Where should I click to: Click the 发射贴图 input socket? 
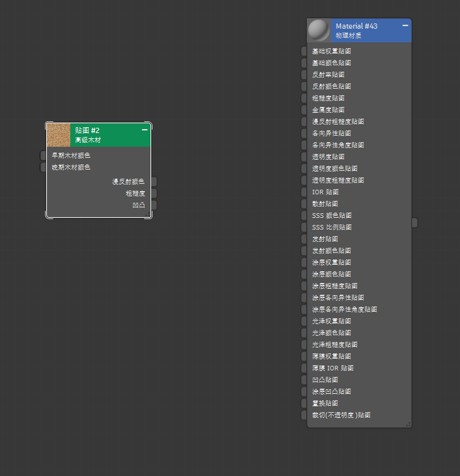click(304, 239)
